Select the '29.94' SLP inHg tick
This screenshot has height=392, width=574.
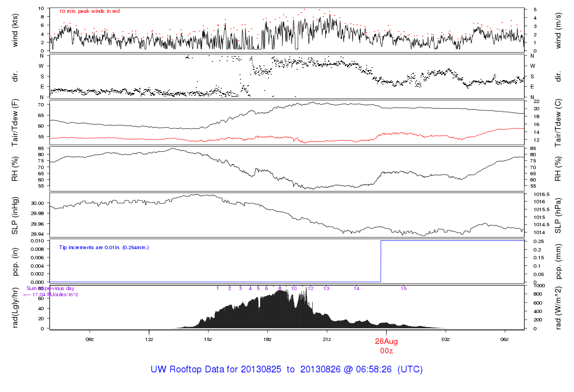click(38, 234)
